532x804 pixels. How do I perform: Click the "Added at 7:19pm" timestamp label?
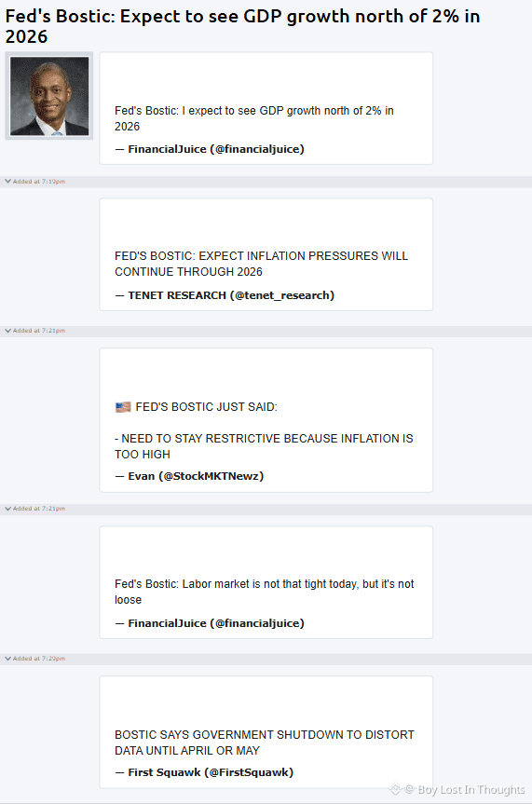point(39,182)
